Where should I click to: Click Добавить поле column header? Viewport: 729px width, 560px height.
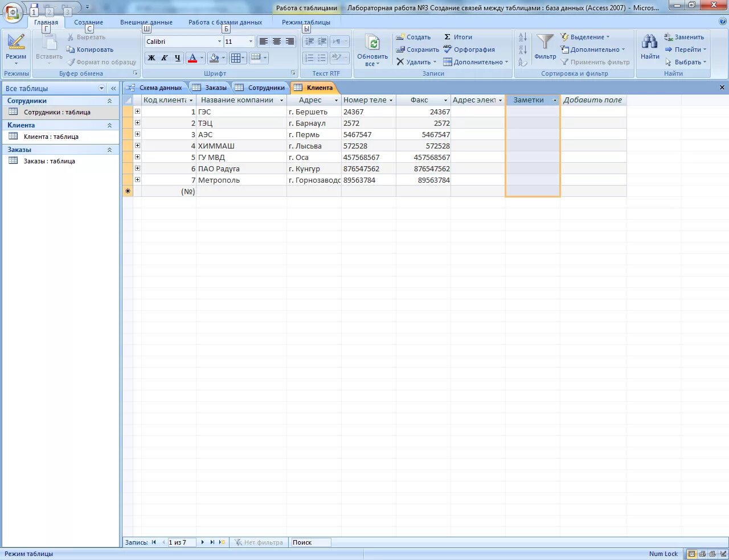[x=592, y=100]
